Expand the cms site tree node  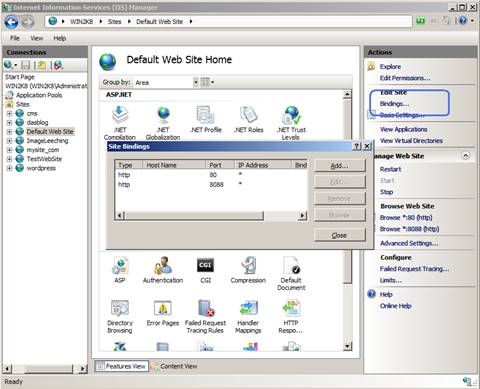pos(9,113)
